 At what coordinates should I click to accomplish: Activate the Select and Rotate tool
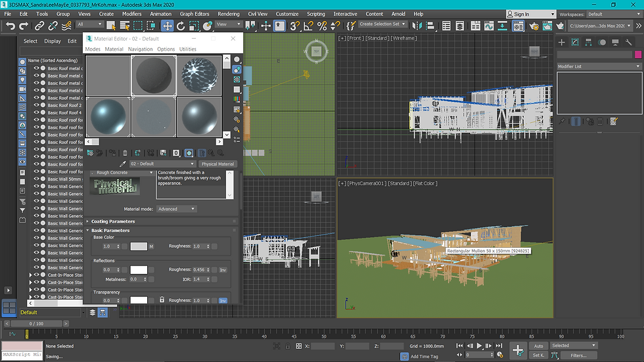pyautogui.click(x=181, y=26)
